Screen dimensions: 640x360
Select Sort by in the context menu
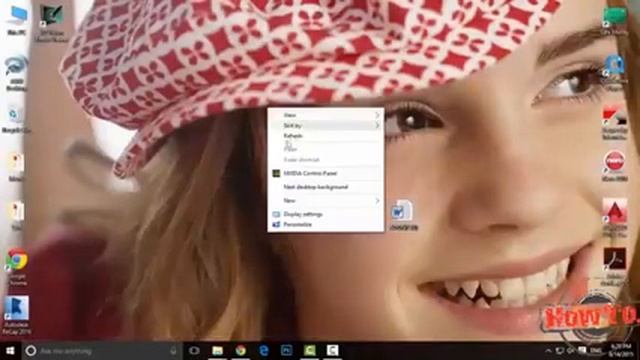(325, 125)
